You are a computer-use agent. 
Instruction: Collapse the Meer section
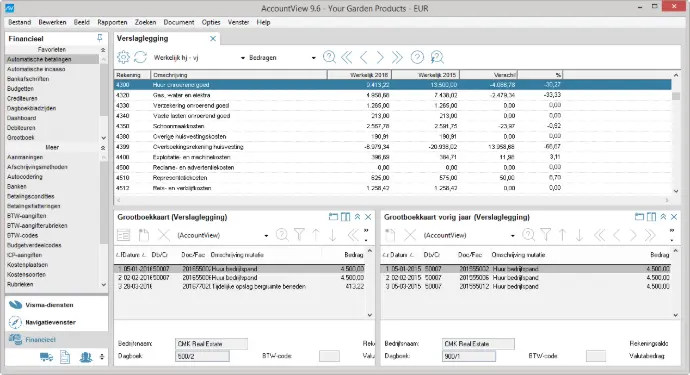(x=103, y=147)
